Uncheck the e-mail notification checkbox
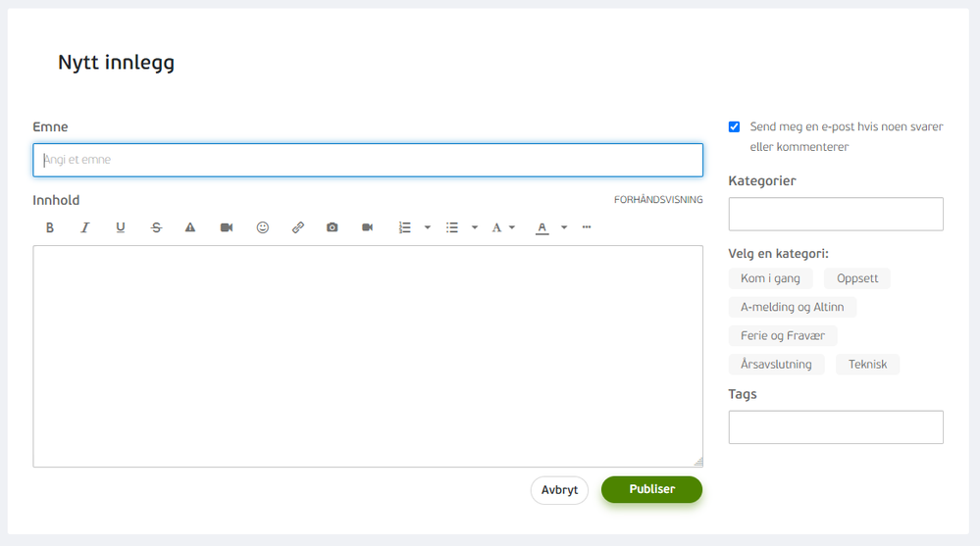Viewport: 980px width, 546px height. (735, 126)
